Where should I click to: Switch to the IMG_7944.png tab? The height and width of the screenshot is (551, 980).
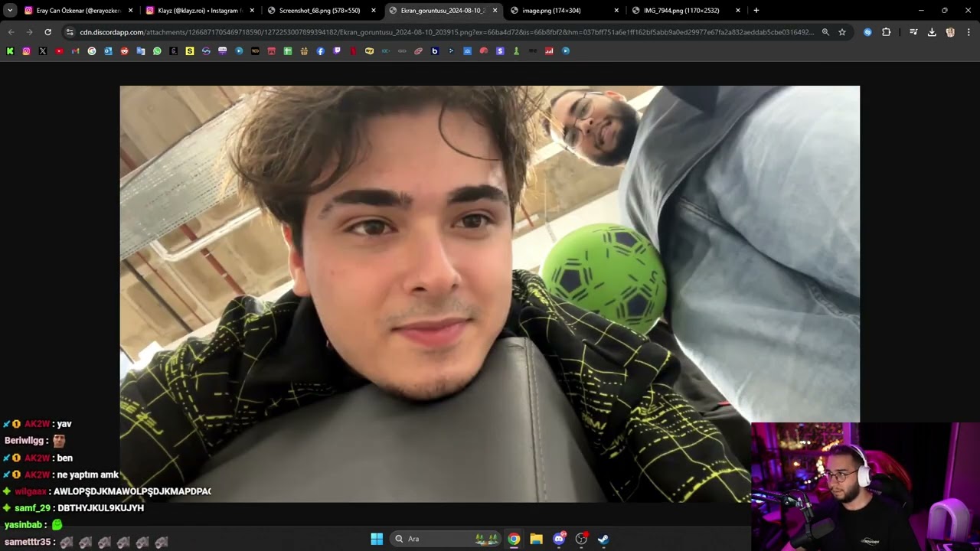[x=686, y=11]
